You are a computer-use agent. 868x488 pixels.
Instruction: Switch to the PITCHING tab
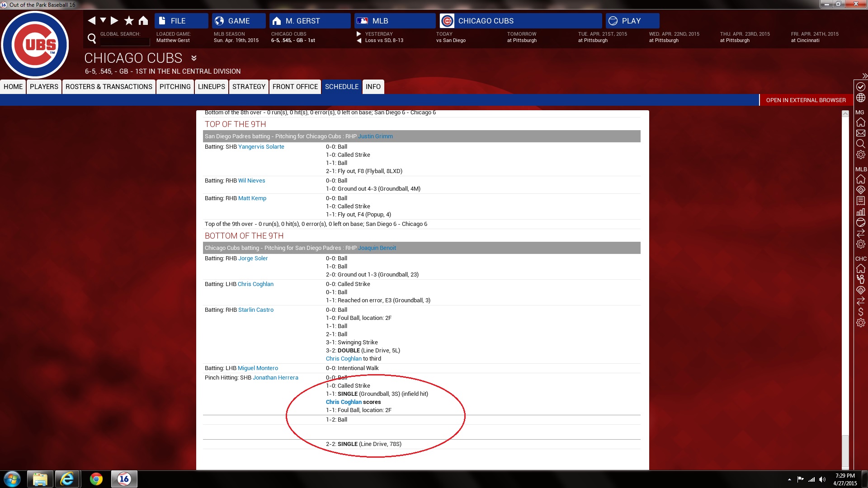(x=175, y=87)
